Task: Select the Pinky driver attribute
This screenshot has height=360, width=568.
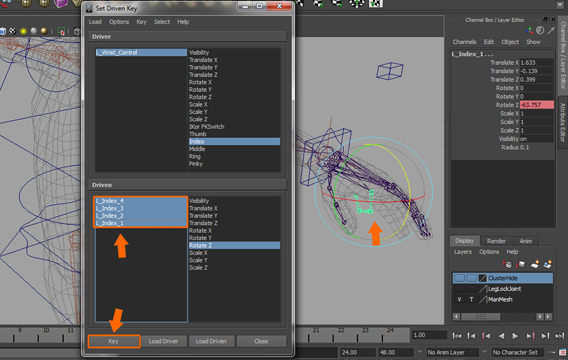Action: (196, 164)
